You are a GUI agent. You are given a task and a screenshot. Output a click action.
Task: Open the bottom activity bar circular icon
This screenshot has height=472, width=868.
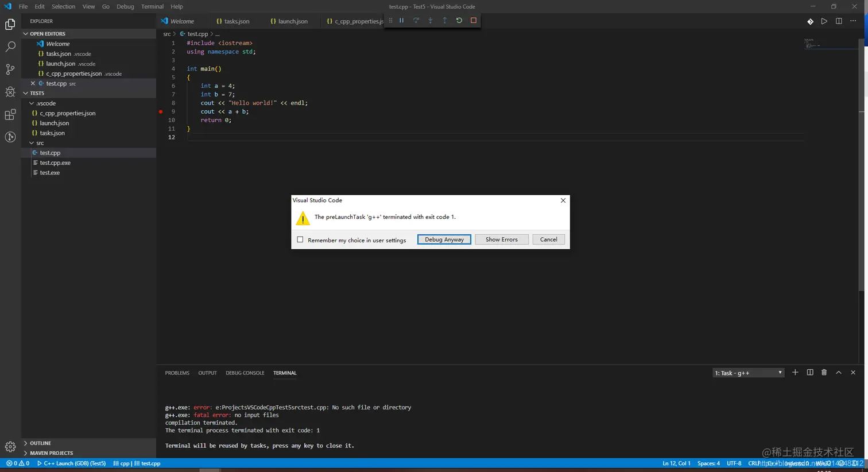10,137
